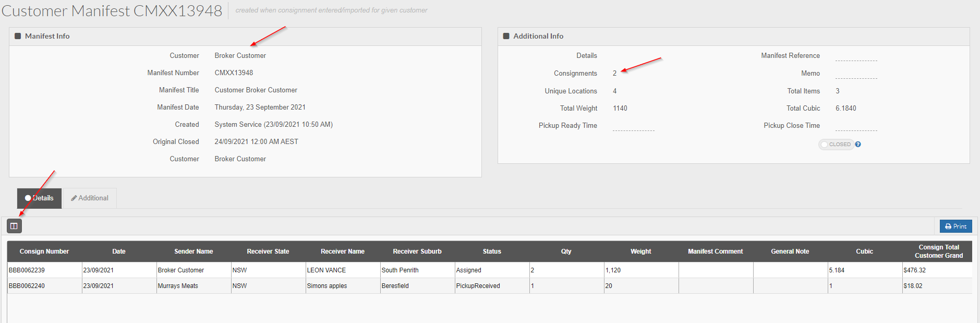Select consignment BBB0062239 cell

pyautogui.click(x=45, y=270)
